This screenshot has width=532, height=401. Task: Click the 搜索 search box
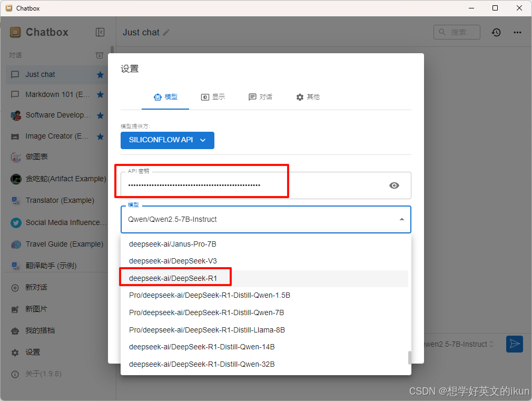coord(457,32)
